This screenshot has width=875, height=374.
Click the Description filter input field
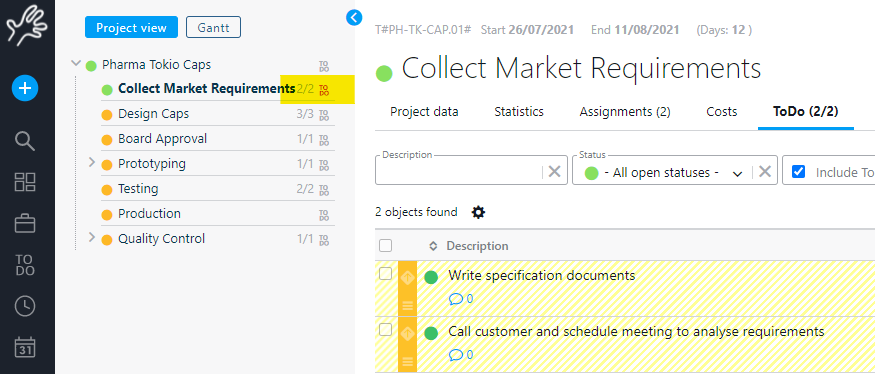coord(459,172)
